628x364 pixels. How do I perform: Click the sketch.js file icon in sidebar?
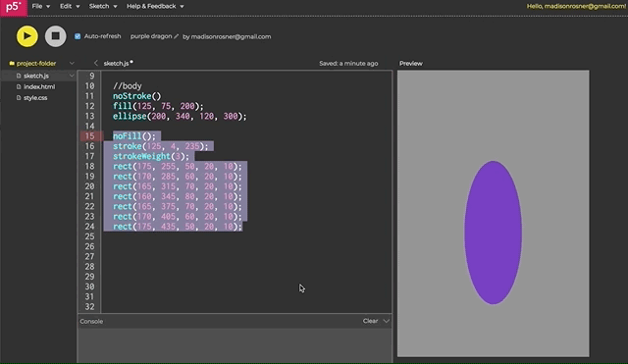click(19, 76)
